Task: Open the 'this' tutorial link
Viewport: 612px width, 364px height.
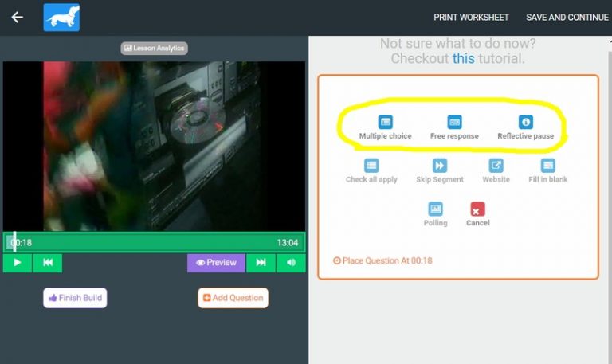Action: click(463, 58)
